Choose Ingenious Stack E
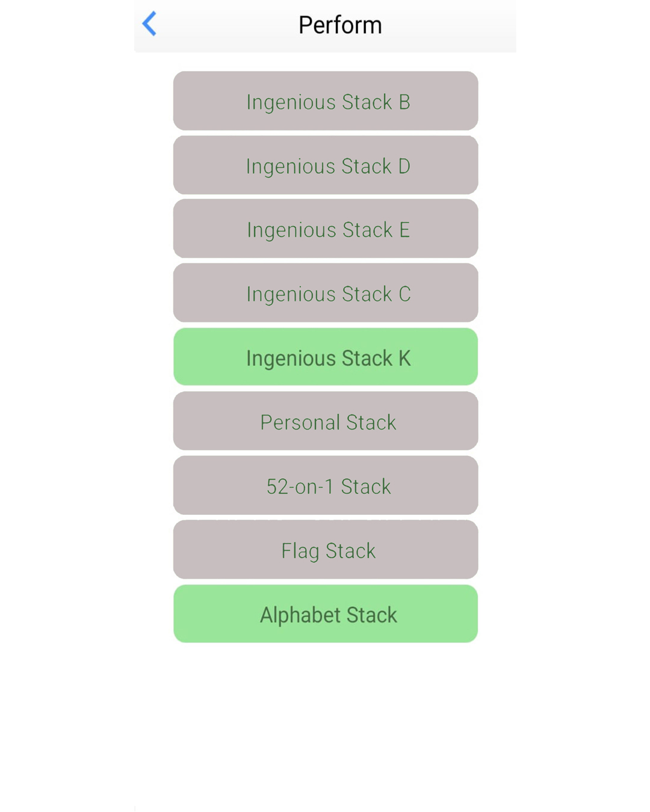 click(x=326, y=229)
